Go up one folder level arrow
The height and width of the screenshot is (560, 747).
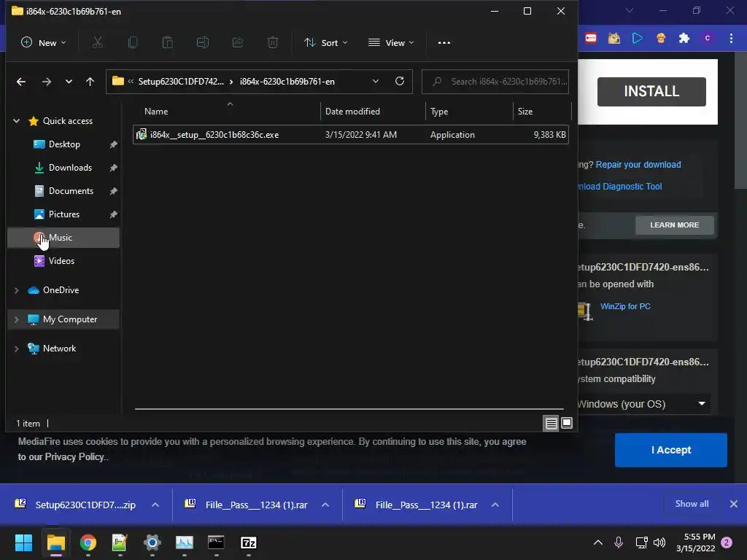point(90,82)
